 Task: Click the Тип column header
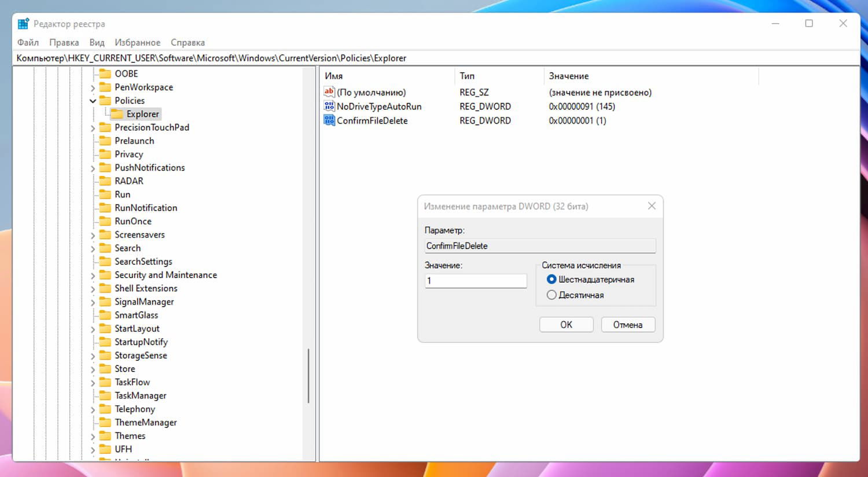pos(500,76)
